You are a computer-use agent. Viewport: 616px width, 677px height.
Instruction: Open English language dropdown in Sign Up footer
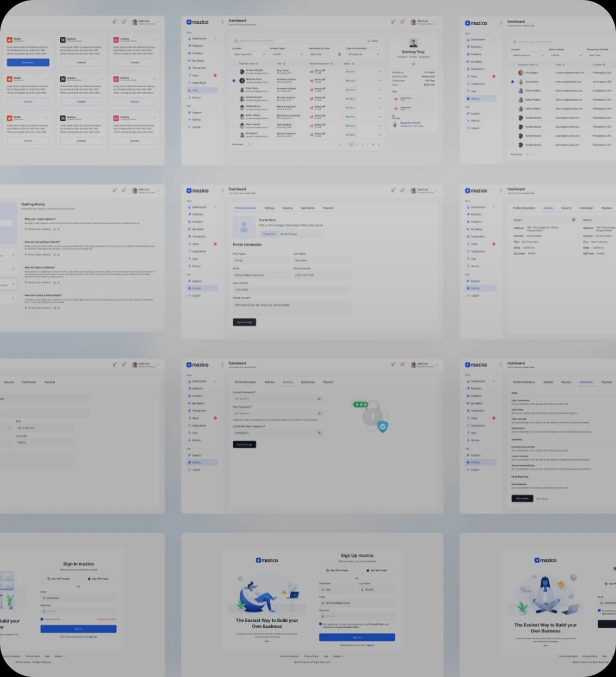(338, 656)
